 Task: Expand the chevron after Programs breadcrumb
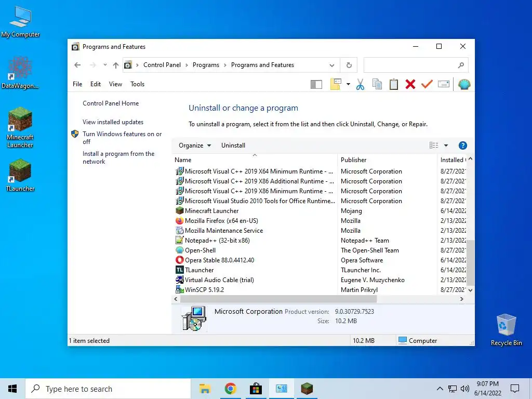coord(225,65)
